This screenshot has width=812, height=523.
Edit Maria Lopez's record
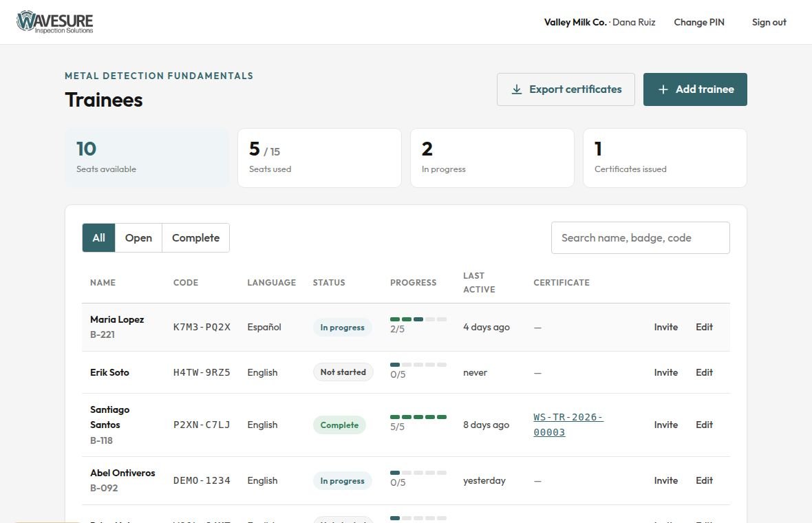[x=704, y=328]
